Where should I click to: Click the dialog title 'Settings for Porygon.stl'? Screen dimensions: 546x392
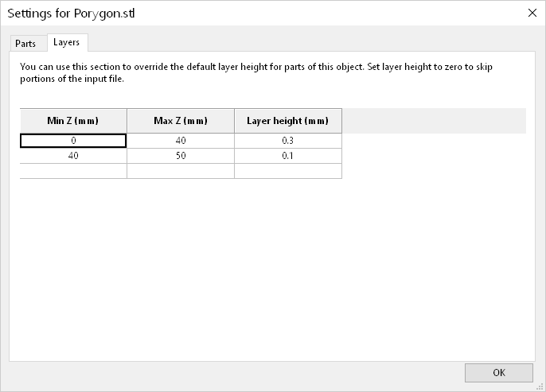pyautogui.click(x=71, y=13)
